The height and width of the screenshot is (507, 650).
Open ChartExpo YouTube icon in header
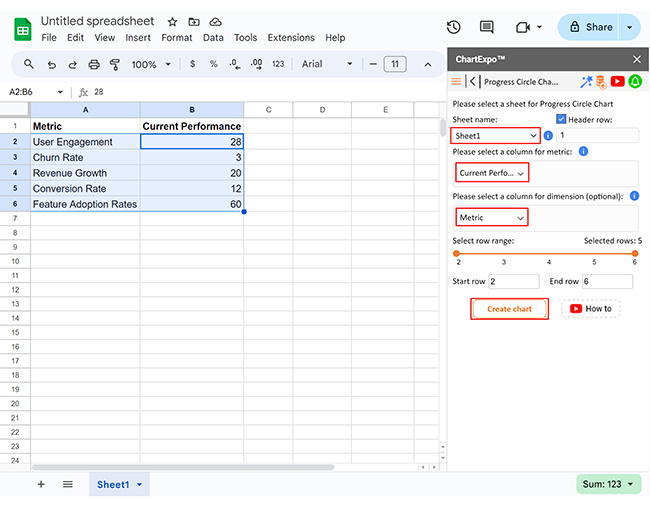(617, 81)
